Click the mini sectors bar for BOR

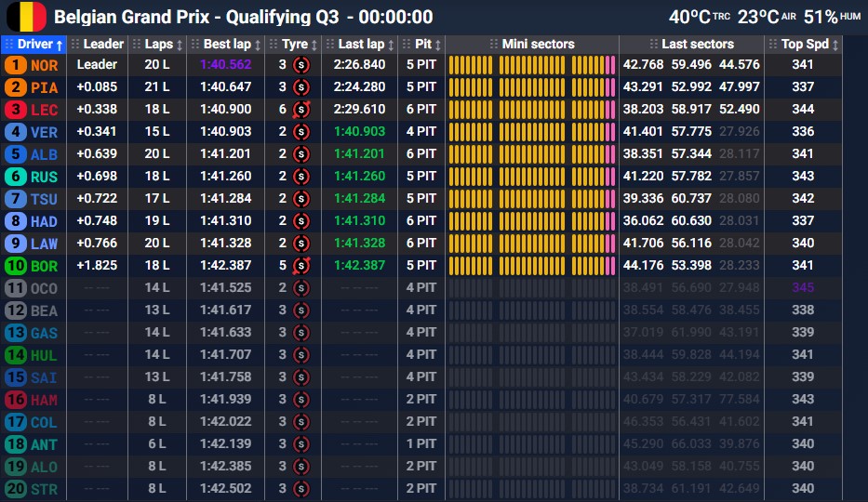click(532, 265)
